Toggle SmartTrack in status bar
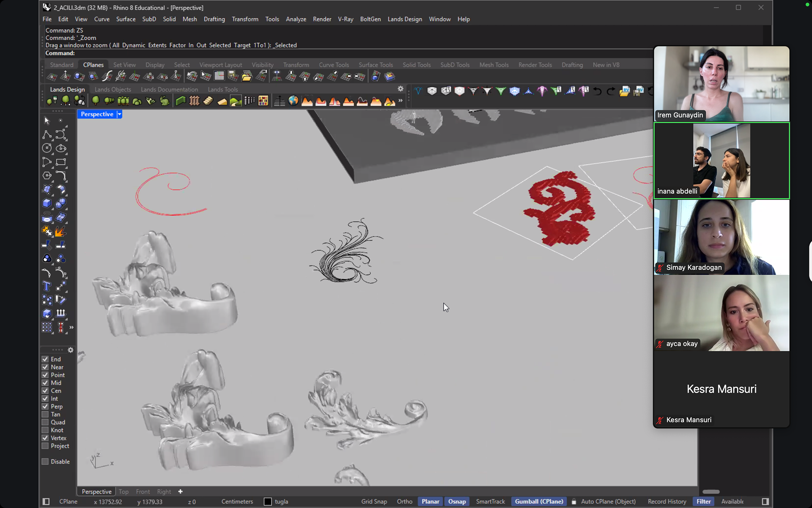Screen dimensions: 812x508 point(491,502)
